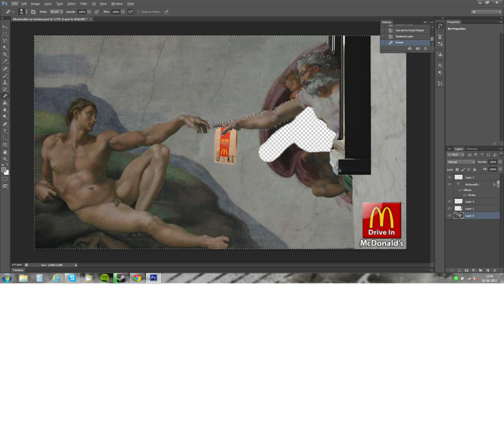
Task: Hide McDonald's text layer eye
Action: point(449,184)
